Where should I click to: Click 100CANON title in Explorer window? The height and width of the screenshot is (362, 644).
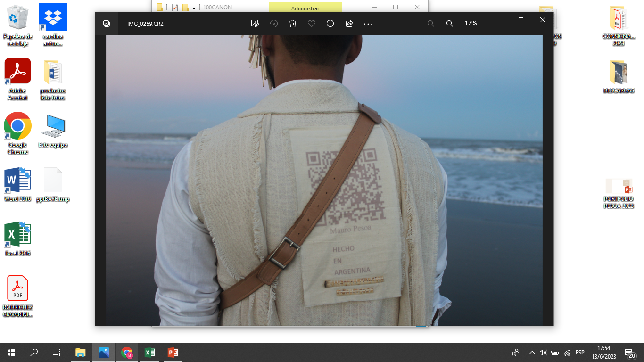tap(217, 8)
